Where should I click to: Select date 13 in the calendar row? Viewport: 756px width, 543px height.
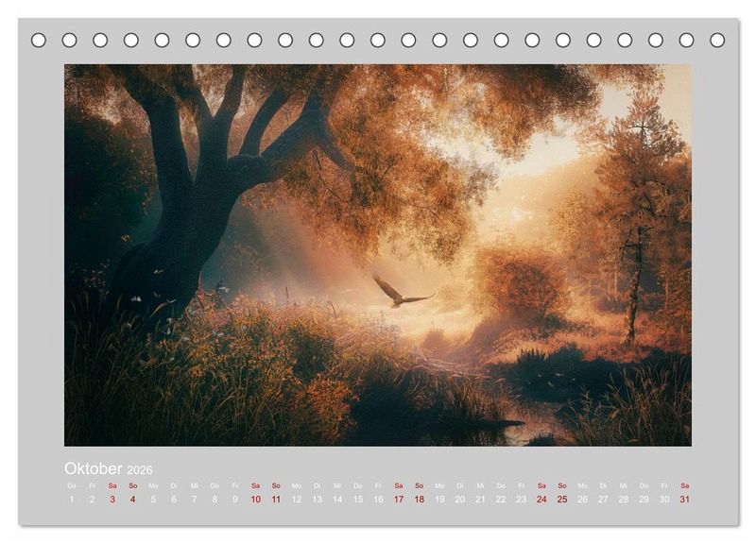point(317,500)
